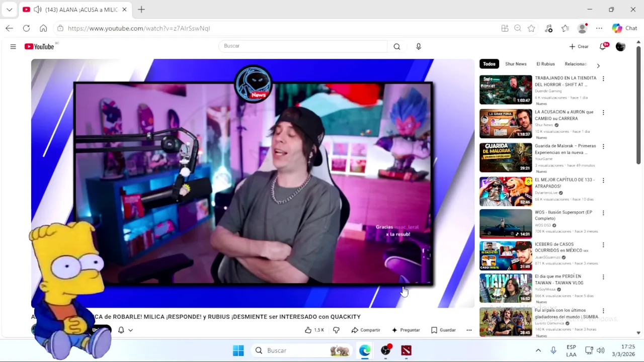
Task: Open options for Guarida de Malorak video
Action: pos(603,146)
